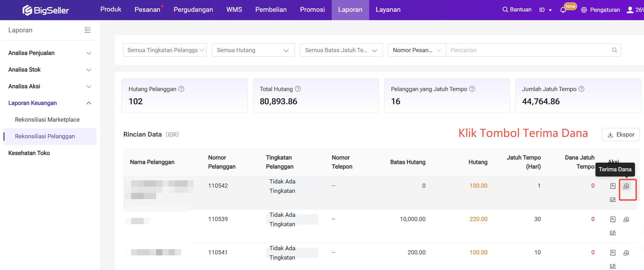Open the Semua Batas Jatuh Tempo dropdown
This screenshot has height=270, width=644.
coord(341,50)
